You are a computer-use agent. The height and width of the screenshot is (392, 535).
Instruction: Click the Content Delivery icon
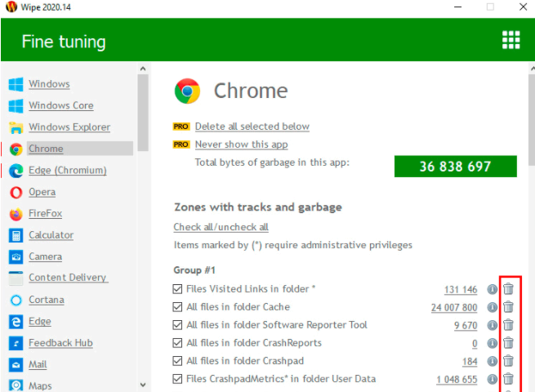(16, 278)
